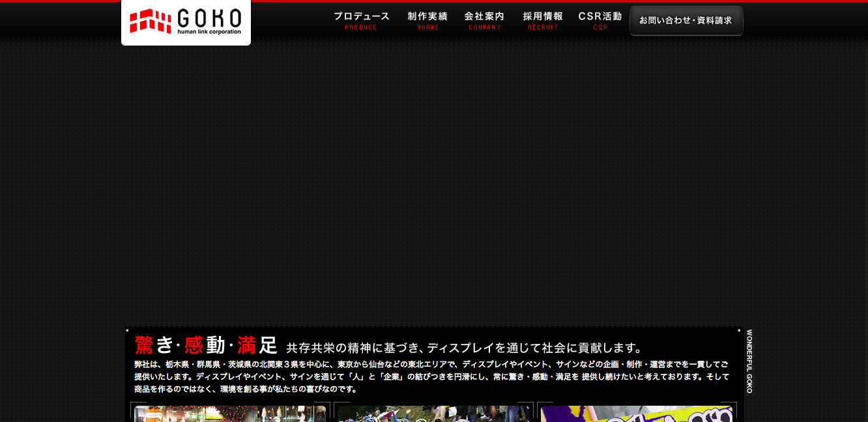Open the プロデュース (Produce) menu
Image resolution: width=868 pixels, height=422 pixels.
[362, 20]
